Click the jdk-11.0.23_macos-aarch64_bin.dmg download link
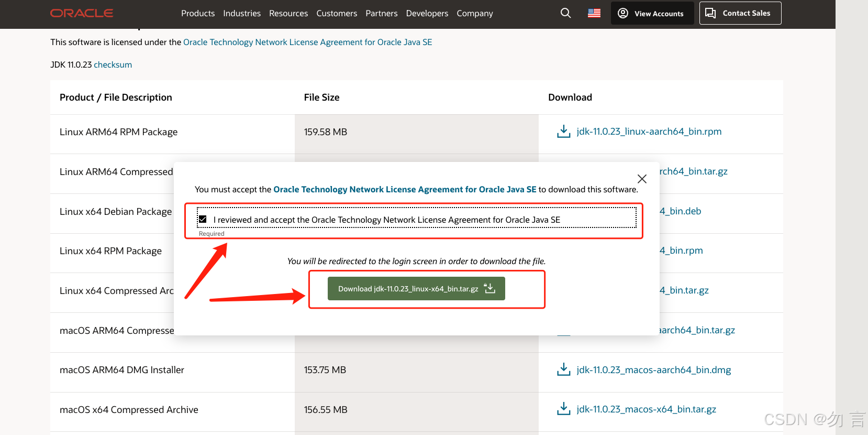 tap(654, 370)
